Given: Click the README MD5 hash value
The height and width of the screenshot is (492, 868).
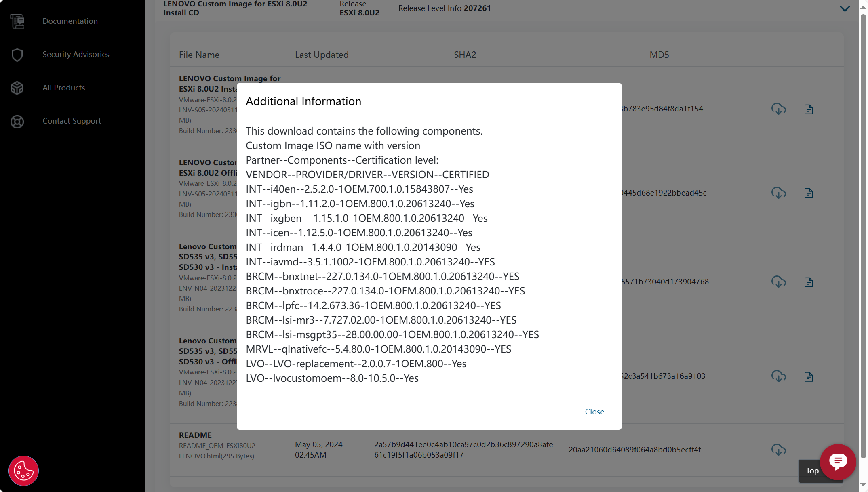Looking at the screenshot, I should coord(634,450).
